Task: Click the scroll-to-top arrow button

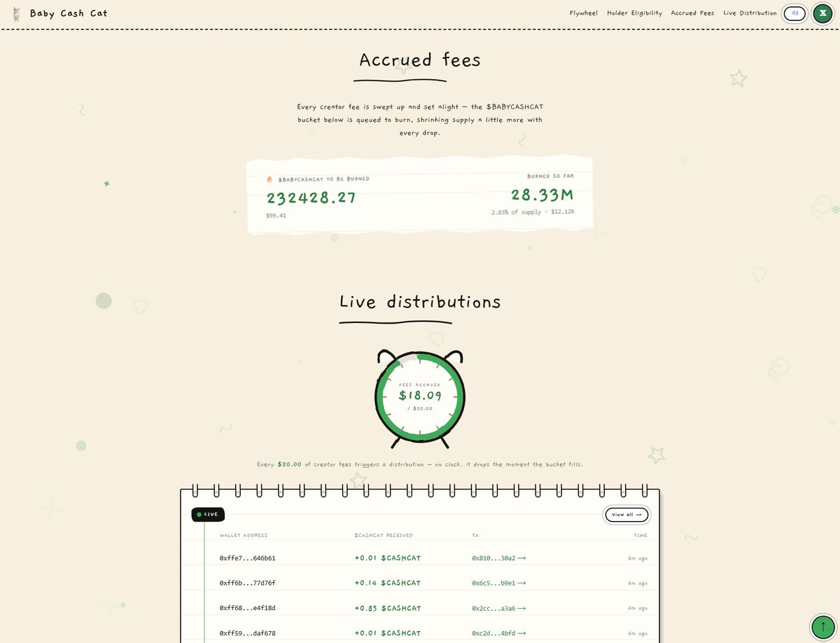Action: [822, 626]
